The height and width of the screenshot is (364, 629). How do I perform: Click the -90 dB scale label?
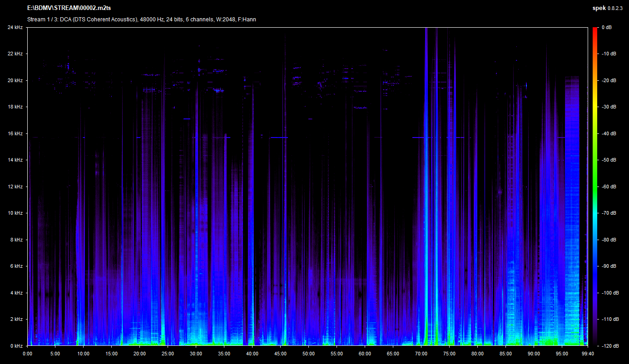(x=609, y=266)
